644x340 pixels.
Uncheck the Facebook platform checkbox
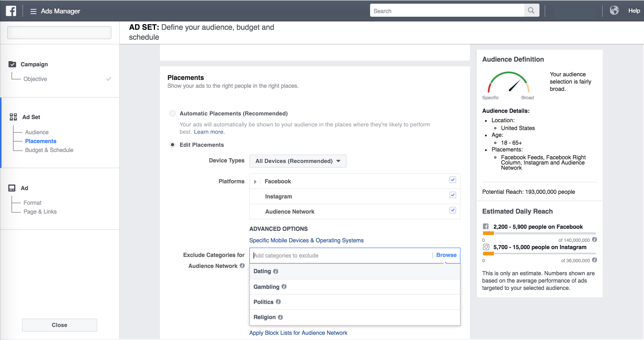click(453, 180)
